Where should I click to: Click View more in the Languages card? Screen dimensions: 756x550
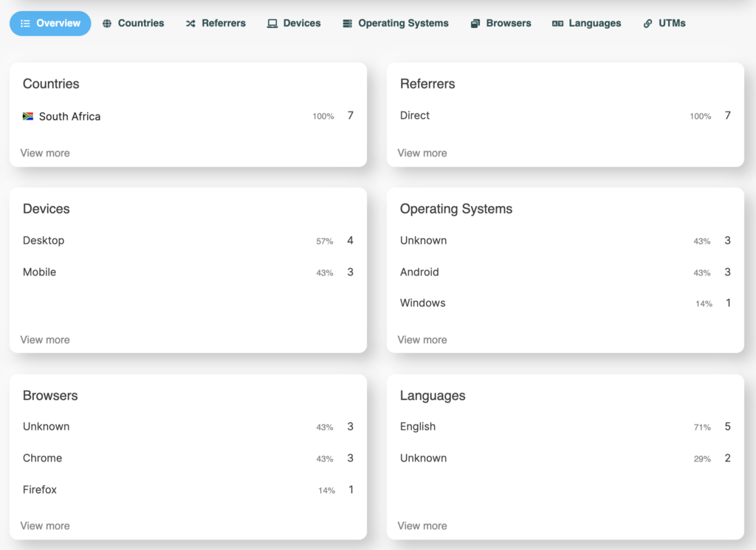click(x=422, y=526)
